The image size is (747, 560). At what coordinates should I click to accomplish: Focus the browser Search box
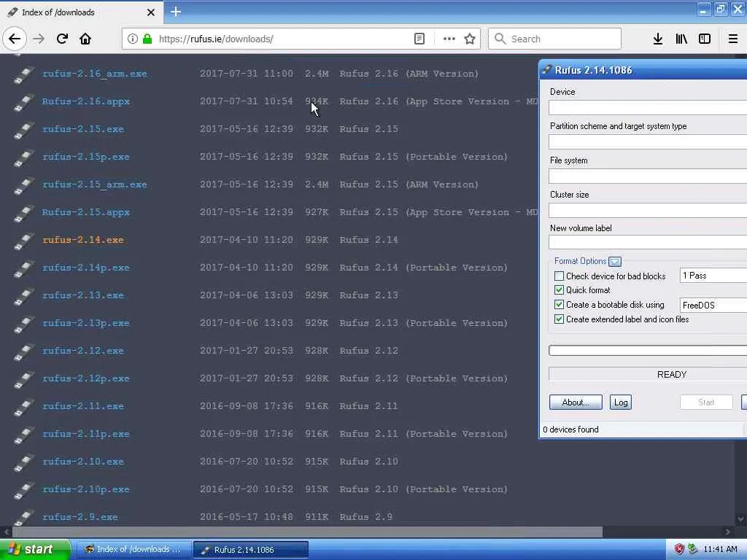click(x=555, y=39)
